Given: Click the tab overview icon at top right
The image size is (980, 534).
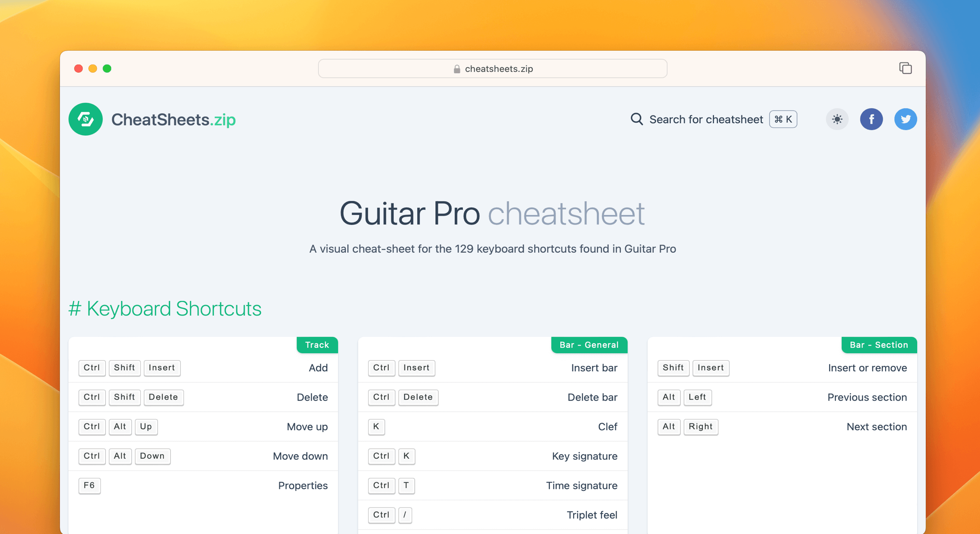Looking at the screenshot, I should click(x=906, y=68).
